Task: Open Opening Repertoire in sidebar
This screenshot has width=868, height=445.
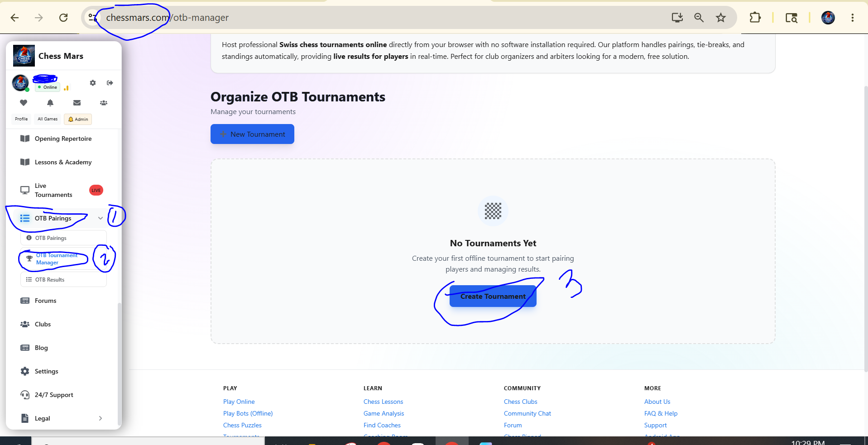Action: (x=62, y=139)
